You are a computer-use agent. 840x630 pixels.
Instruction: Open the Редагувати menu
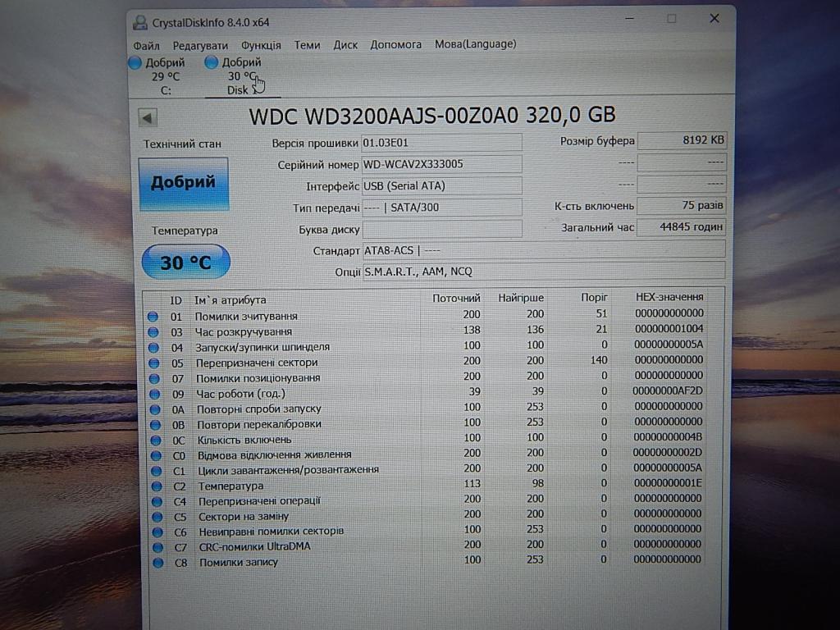click(200, 46)
